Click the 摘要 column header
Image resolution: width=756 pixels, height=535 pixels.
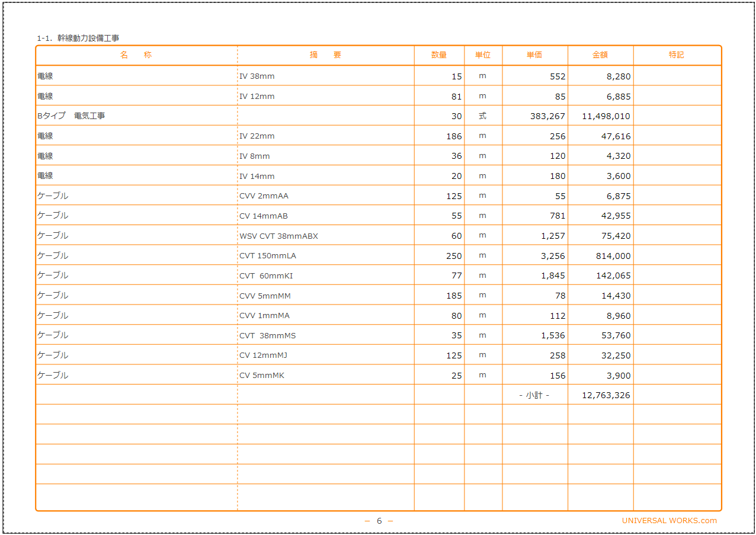coord(326,55)
